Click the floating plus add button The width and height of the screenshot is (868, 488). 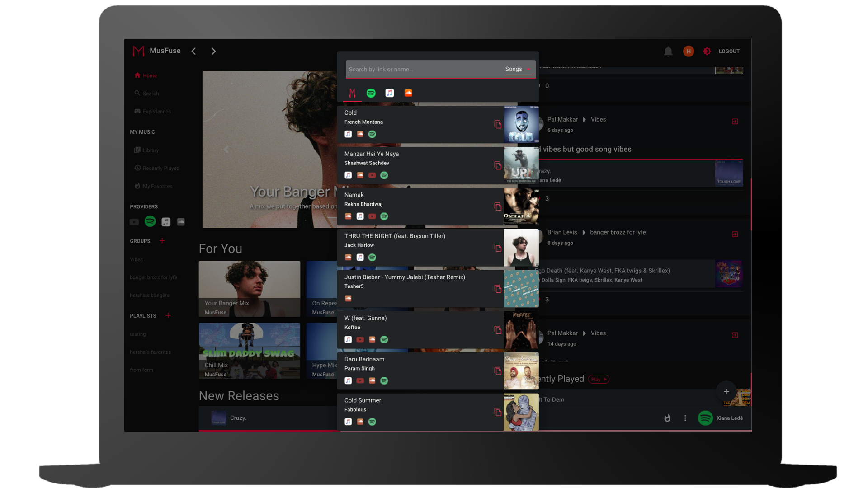[726, 392]
